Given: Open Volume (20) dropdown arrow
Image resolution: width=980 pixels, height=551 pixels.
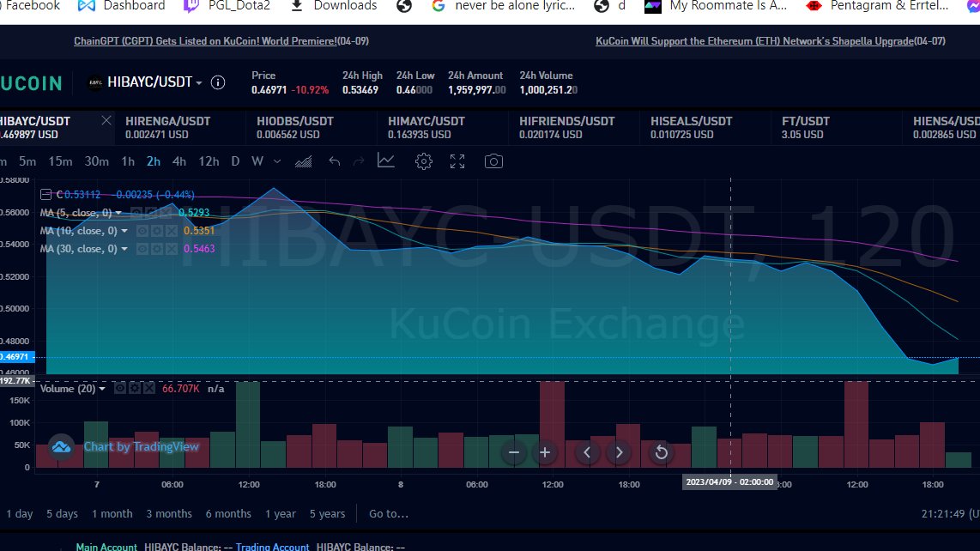Looking at the screenshot, I should (102, 389).
